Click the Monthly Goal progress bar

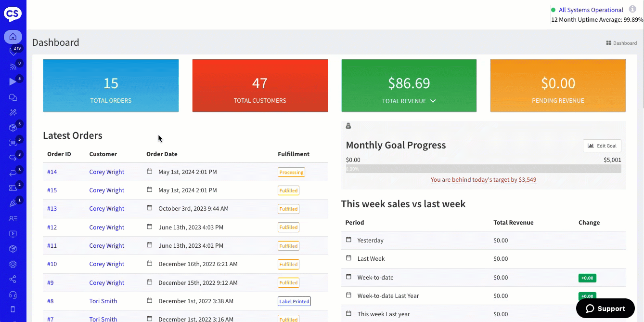pyautogui.click(x=483, y=169)
